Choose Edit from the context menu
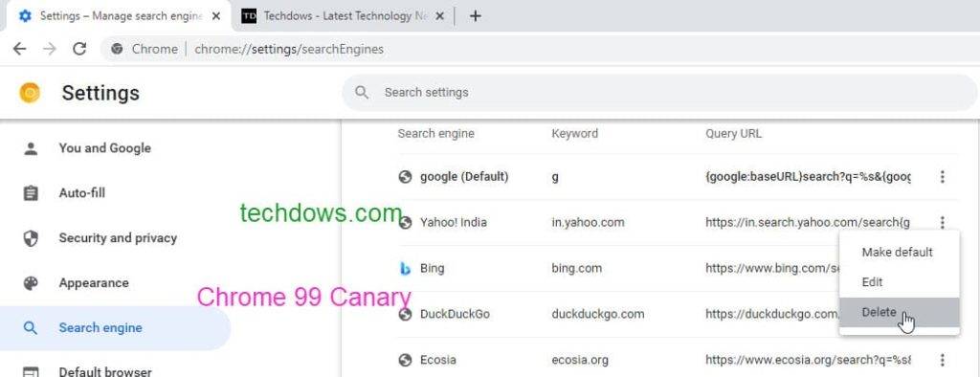Viewport: 980px width, 377px height. (900, 282)
